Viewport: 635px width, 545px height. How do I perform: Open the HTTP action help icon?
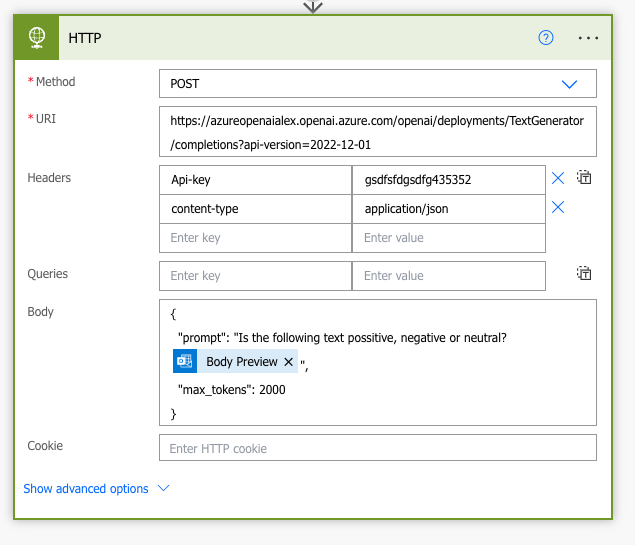click(546, 38)
